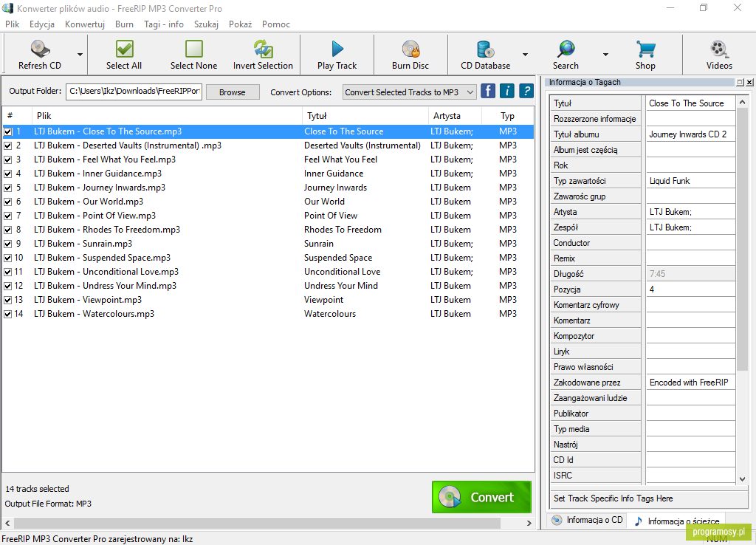Uncheck track 5 Journey Inwards
This screenshot has width=756, height=545.
pyautogui.click(x=8, y=188)
